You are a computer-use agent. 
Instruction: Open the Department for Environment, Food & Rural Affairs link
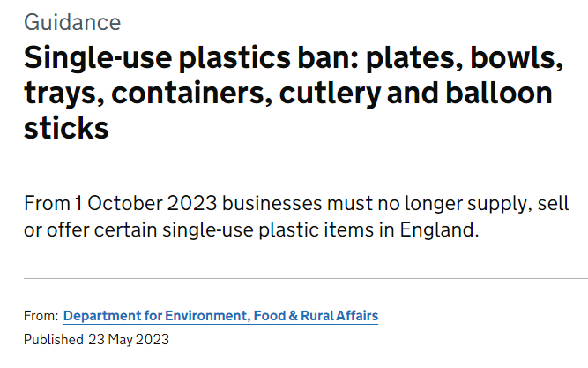220,316
